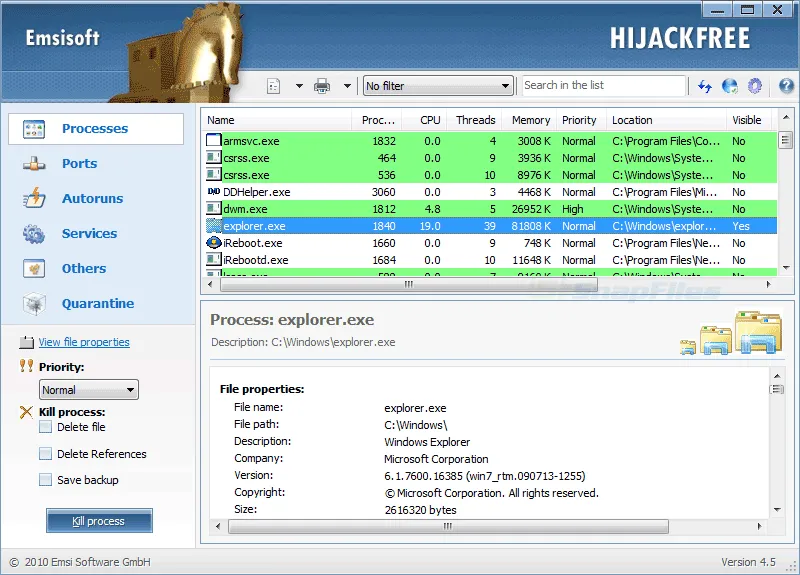The image size is (800, 575).
Task: Switch to the Autoruns section
Action: [92, 199]
